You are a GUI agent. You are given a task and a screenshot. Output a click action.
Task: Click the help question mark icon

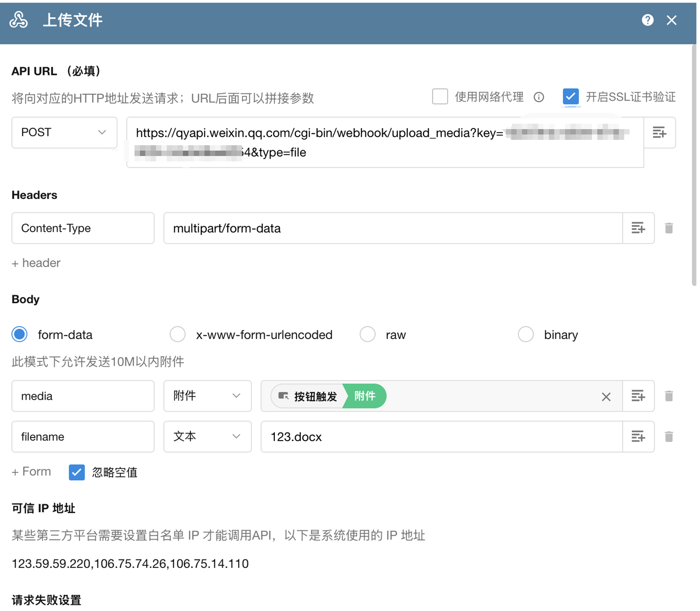(647, 20)
